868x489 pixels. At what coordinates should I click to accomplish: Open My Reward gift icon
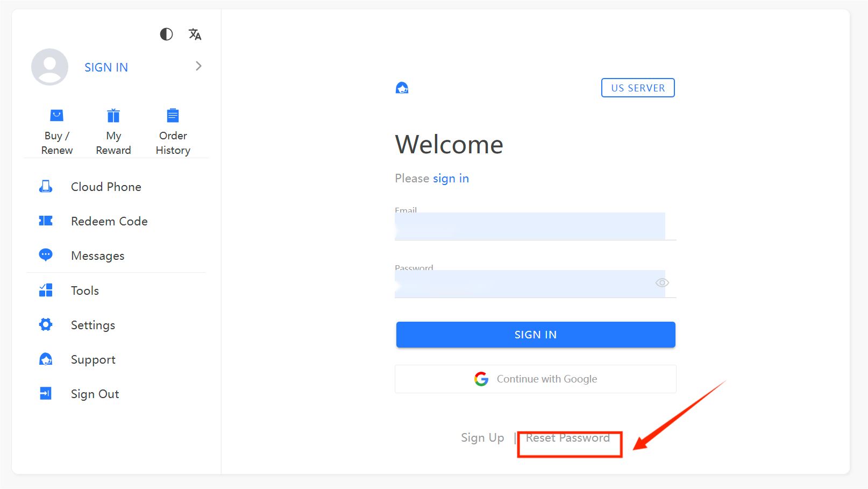[113, 116]
